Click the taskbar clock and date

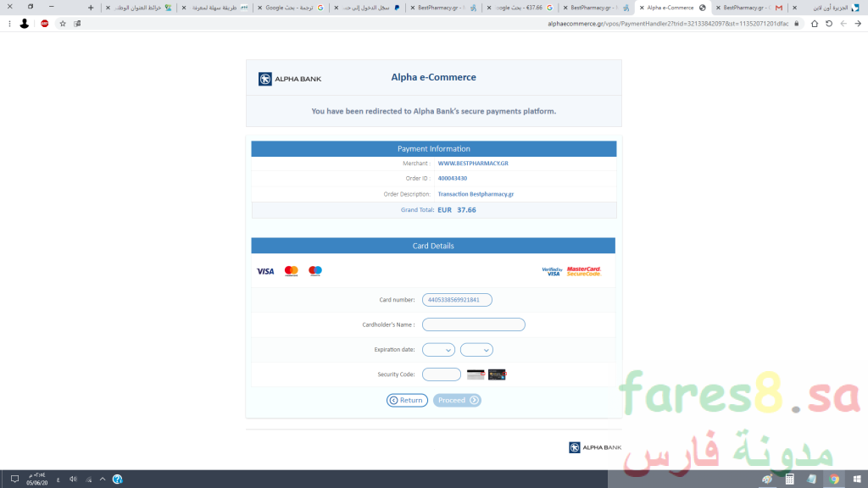coord(37,480)
